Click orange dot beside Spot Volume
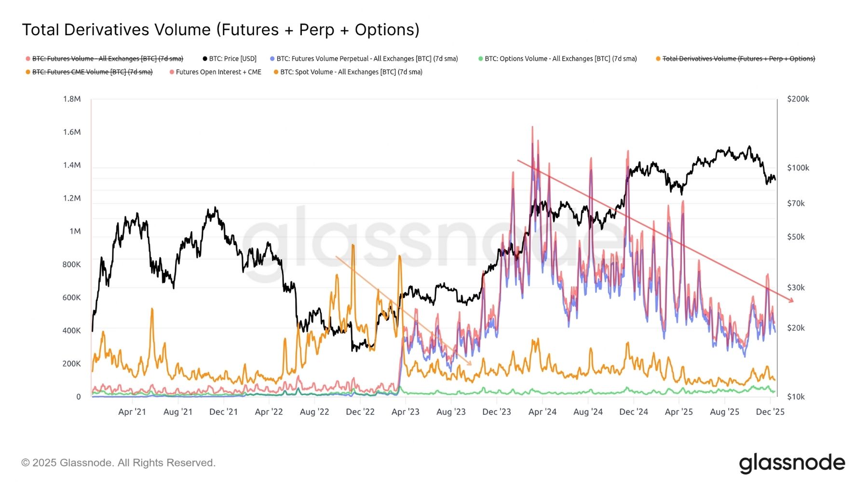This screenshot has height=488, width=868. (x=276, y=72)
